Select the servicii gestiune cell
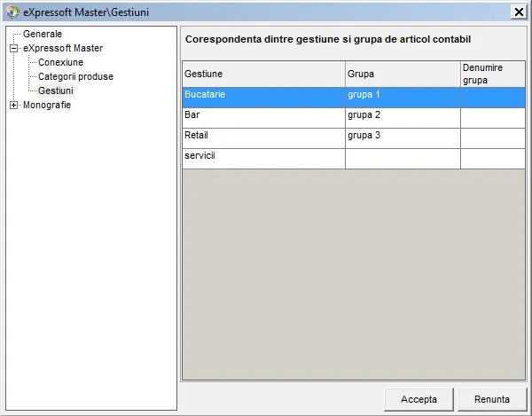This screenshot has width=532, height=416. click(263, 159)
